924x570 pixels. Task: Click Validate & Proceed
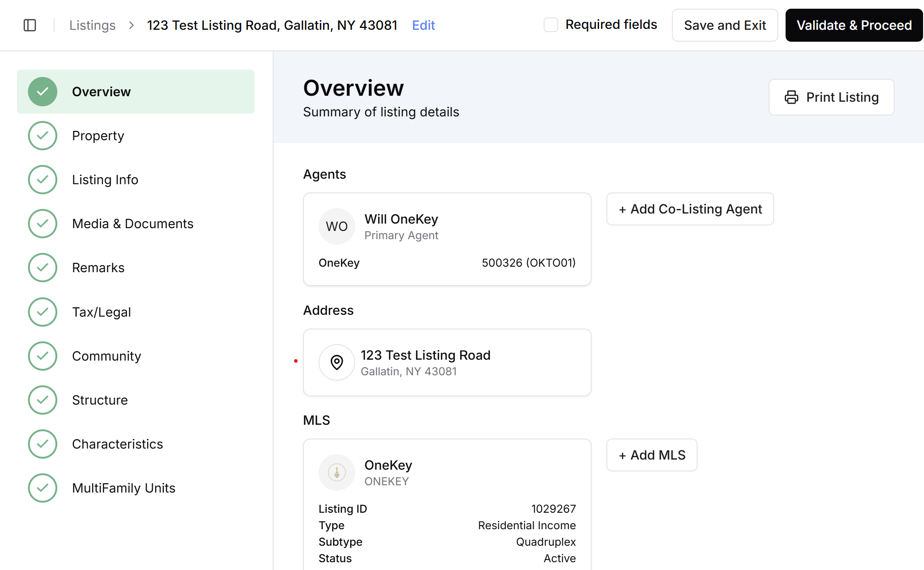[854, 25]
